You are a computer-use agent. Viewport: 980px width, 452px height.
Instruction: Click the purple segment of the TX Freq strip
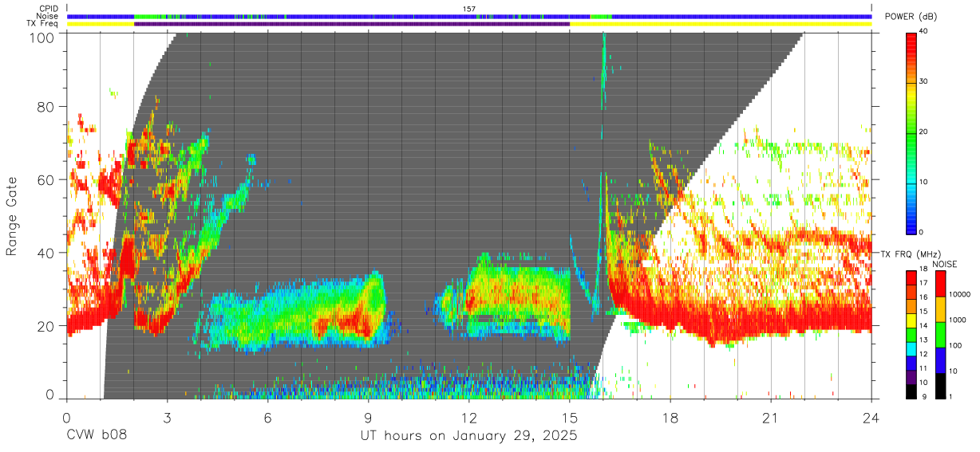352,24
